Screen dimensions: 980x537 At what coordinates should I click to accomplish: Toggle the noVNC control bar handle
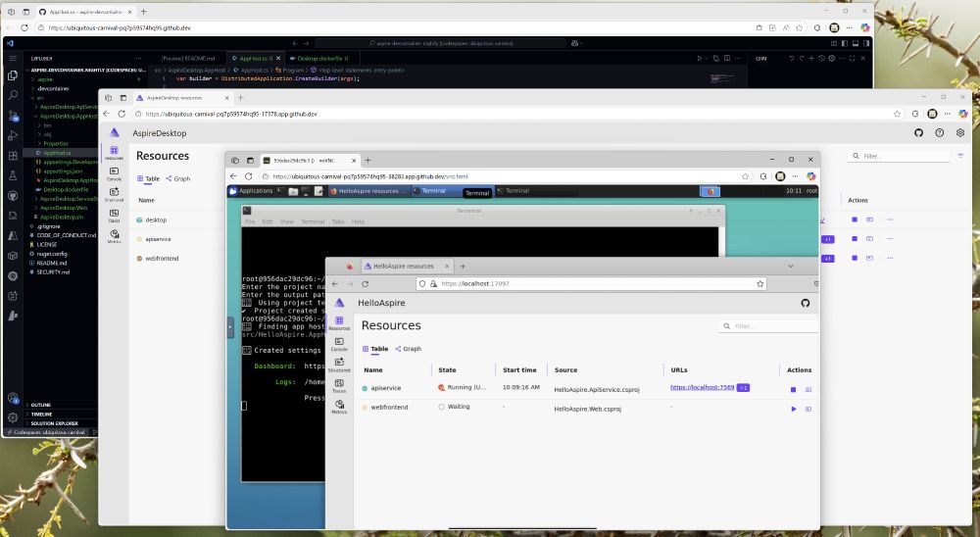click(x=230, y=327)
